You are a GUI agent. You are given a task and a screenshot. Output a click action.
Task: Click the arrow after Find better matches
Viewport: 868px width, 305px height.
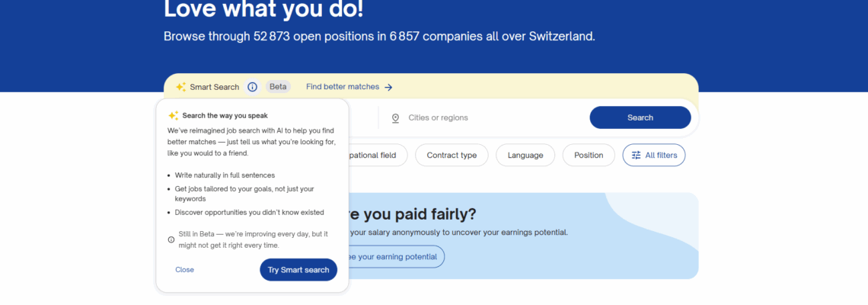(388, 87)
